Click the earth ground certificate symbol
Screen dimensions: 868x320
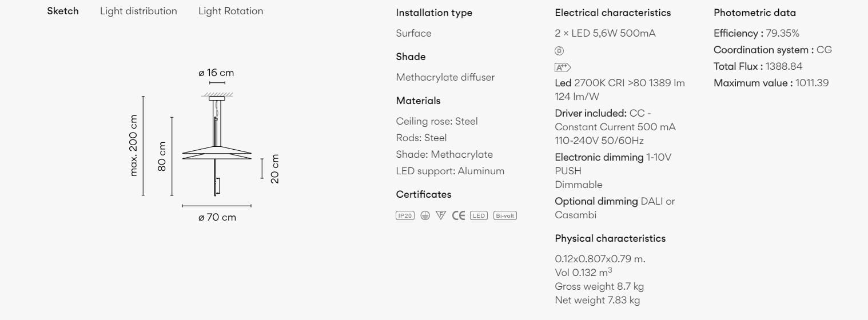coord(425,215)
